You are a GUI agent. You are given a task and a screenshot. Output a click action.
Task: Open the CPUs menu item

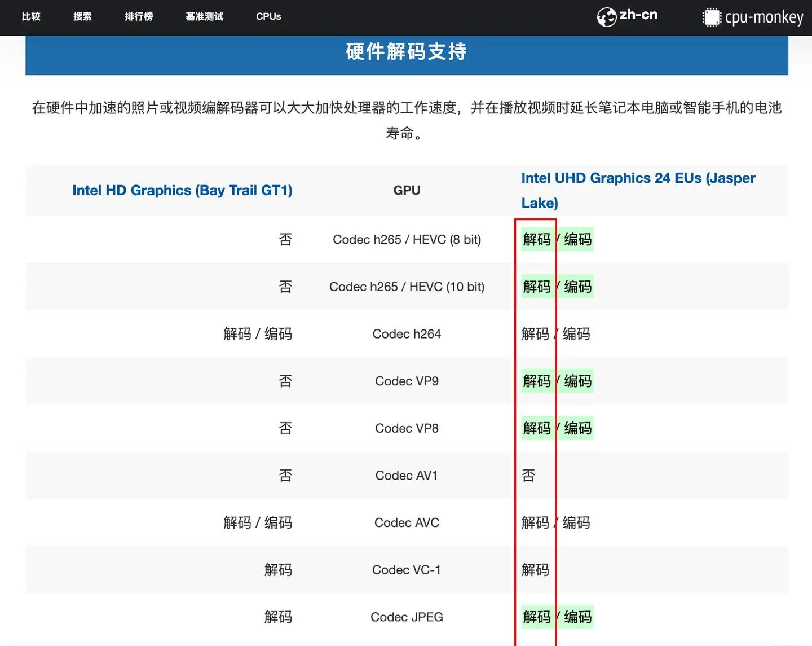[268, 16]
